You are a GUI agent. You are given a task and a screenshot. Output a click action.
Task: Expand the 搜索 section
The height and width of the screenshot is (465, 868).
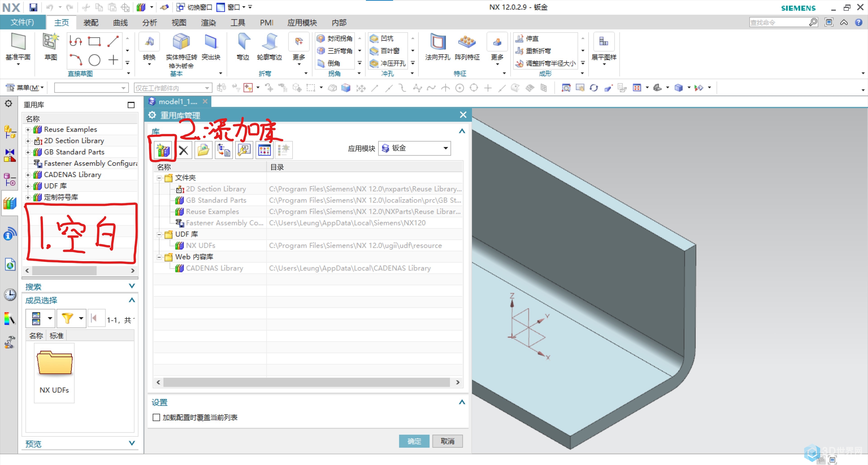(132, 286)
